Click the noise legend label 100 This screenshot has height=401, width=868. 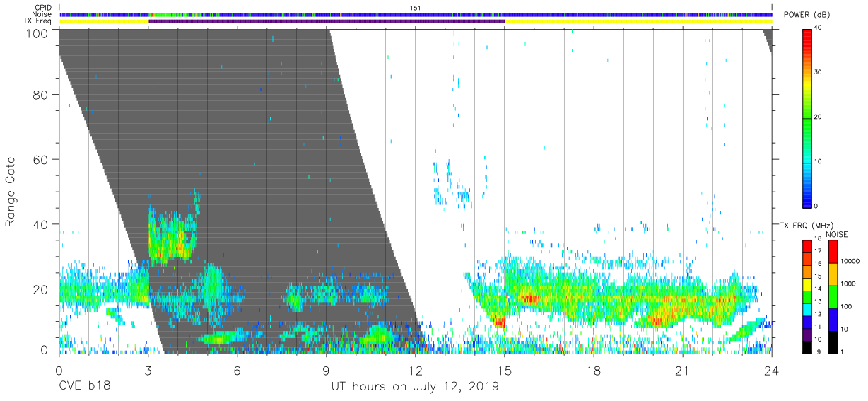(x=845, y=306)
